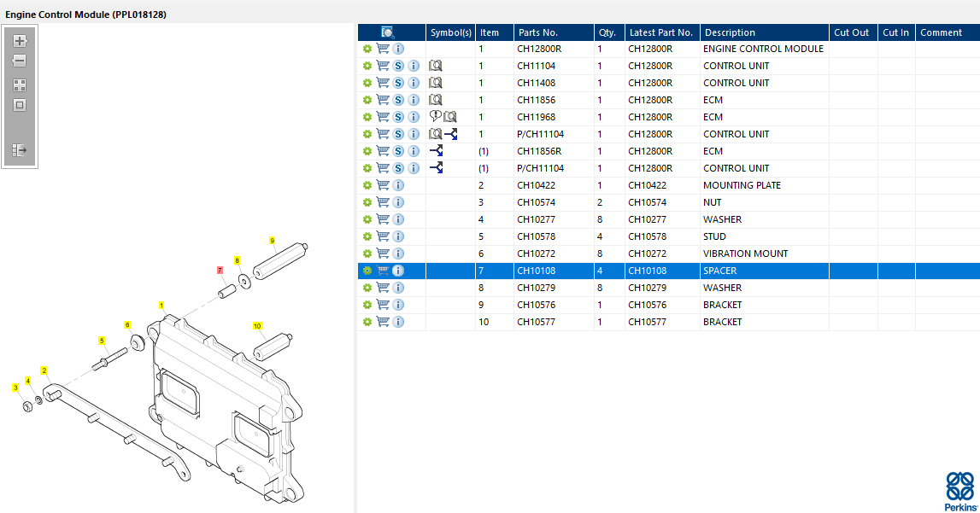Click the export list arrow icon
980x513 pixels.
pyautogui.click(x=20, y=149)
